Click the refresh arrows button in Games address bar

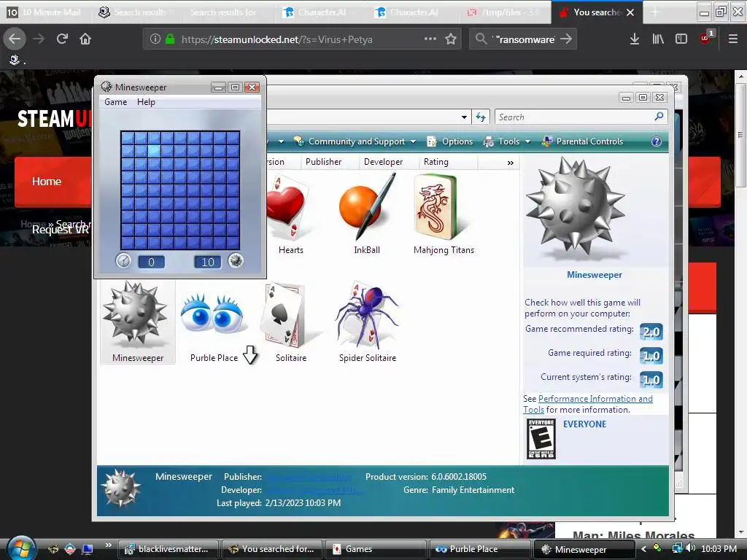click(480, 117)
